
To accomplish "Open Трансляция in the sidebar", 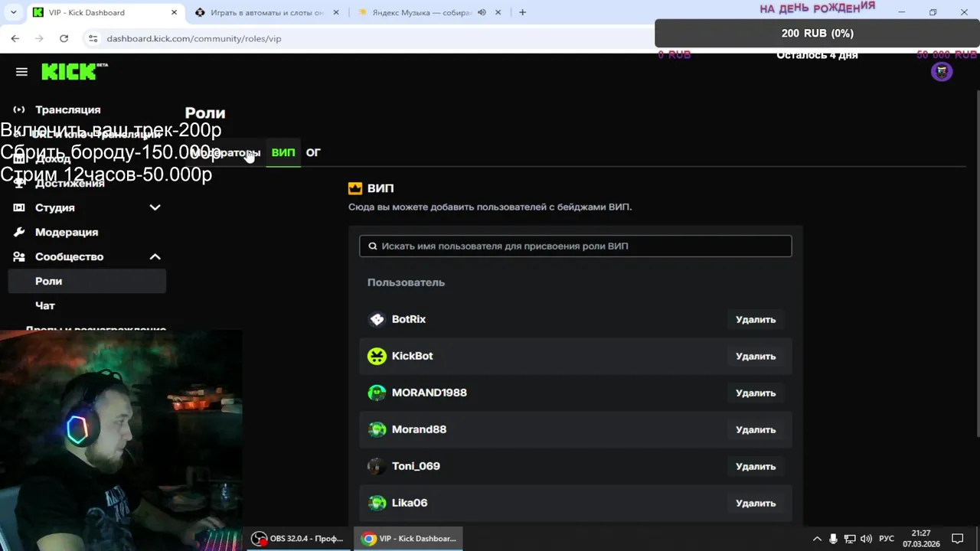I will click(67, 109).
